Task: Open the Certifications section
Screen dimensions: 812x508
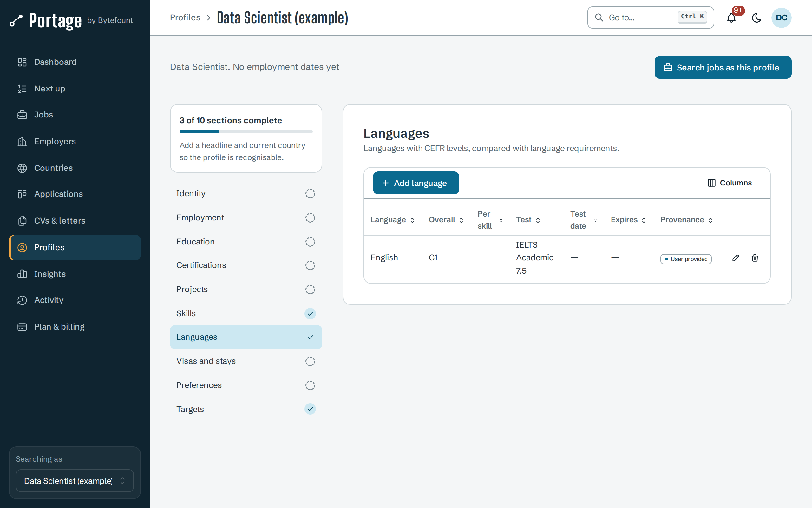Action: point(246,265)
